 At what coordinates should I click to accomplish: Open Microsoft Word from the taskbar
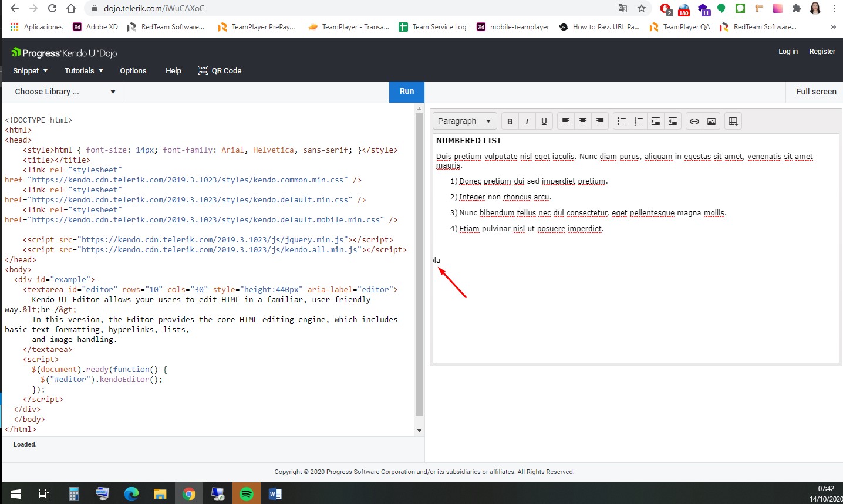click(275, 494)
